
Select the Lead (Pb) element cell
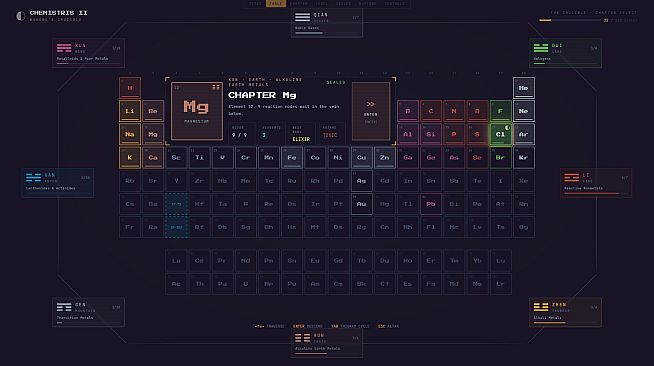[431, 204]
